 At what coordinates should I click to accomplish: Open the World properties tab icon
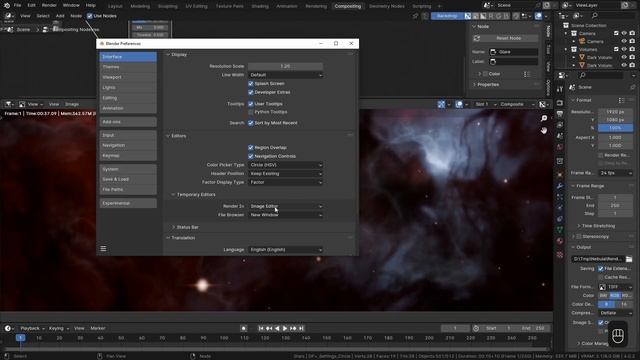(x=560, y=147)
